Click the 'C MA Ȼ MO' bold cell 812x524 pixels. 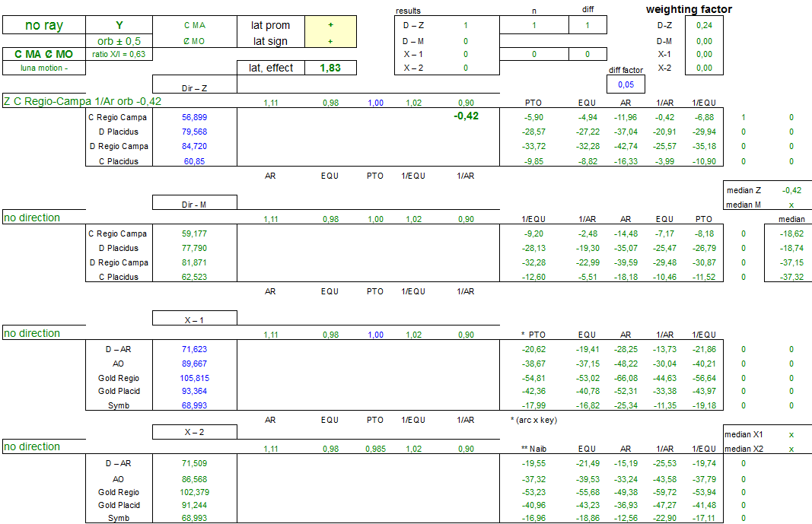44,54
